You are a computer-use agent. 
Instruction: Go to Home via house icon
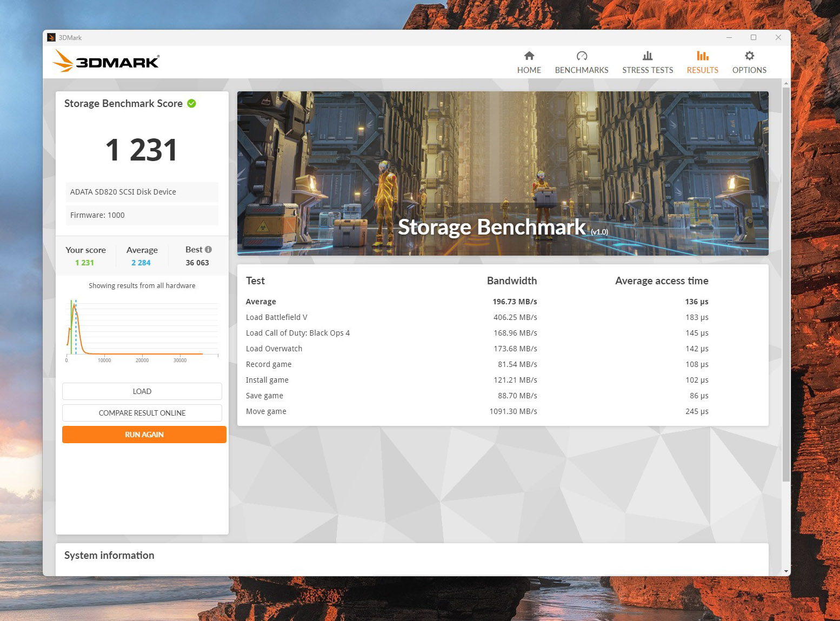529,56
